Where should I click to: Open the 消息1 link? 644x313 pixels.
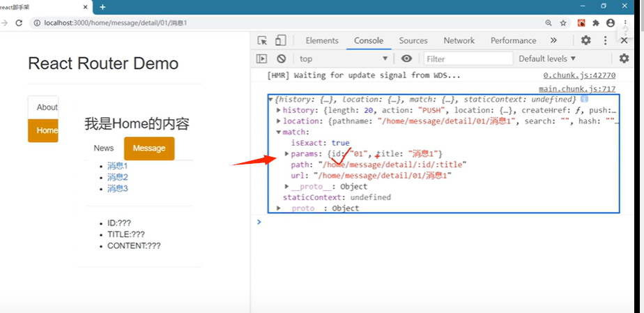pyautogui.click(x=118, y=166)
